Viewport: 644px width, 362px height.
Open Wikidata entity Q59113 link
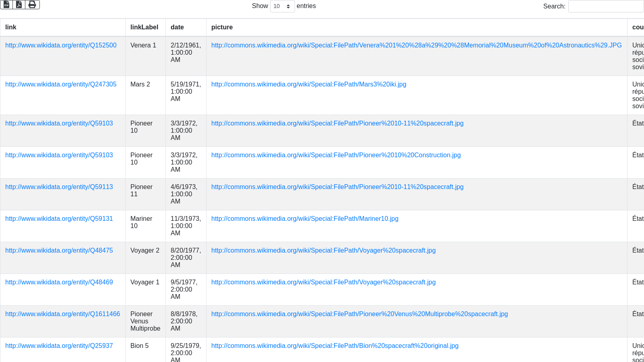click(59, 187)
